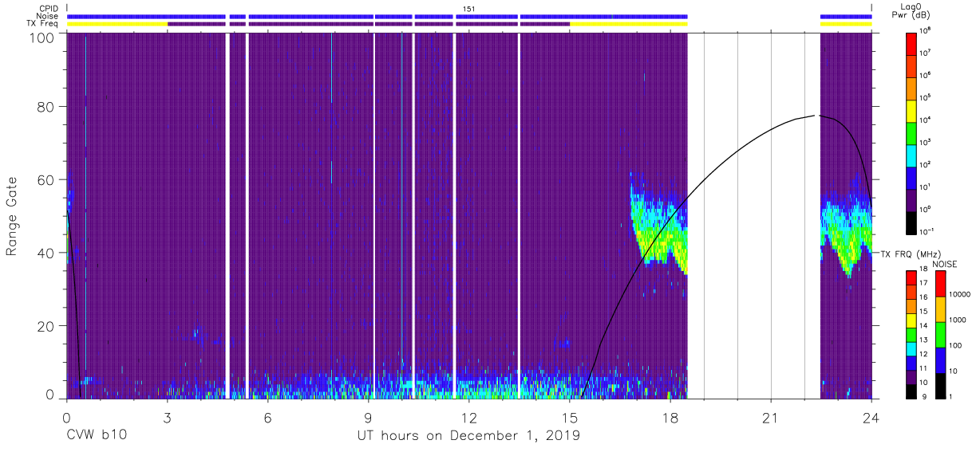Viewport: 980px width, 452px height.
Task: Click the 'CVW b10' radar beam label
Action: click(x=96, y=436)
